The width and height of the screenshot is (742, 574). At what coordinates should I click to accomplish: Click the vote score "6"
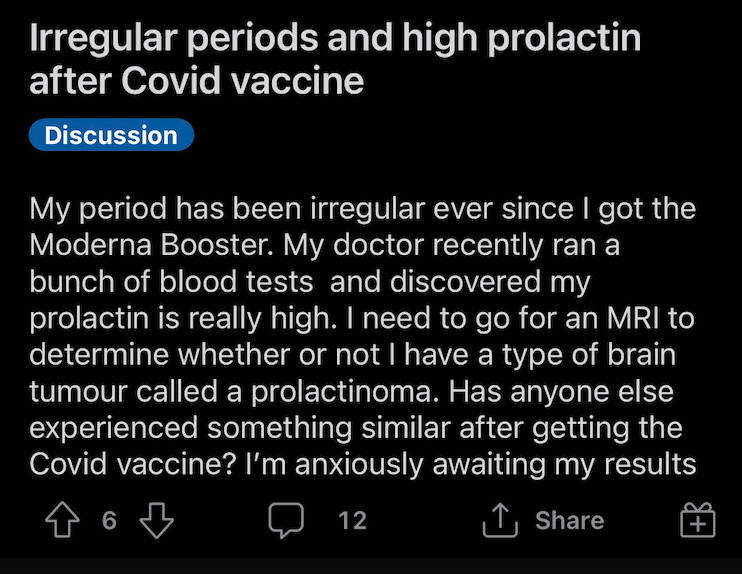click(x=109, y=521)
